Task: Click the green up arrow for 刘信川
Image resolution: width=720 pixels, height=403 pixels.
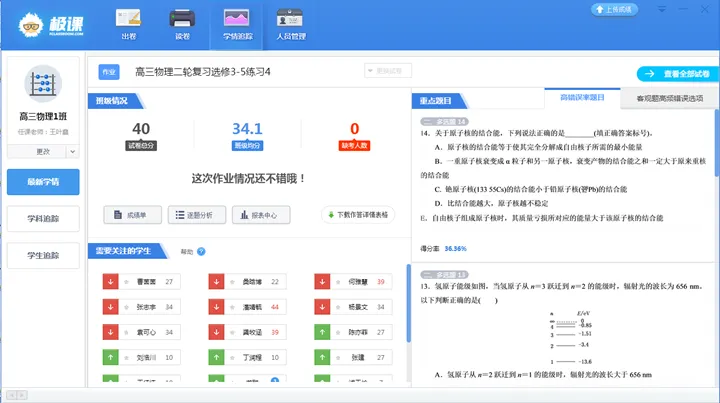Action: pyautogui.click(x=111, y=357)
